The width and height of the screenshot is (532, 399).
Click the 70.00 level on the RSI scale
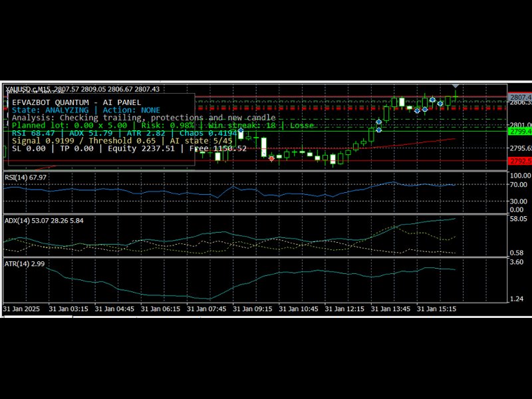pyautogui.click(x=519, y=185)
